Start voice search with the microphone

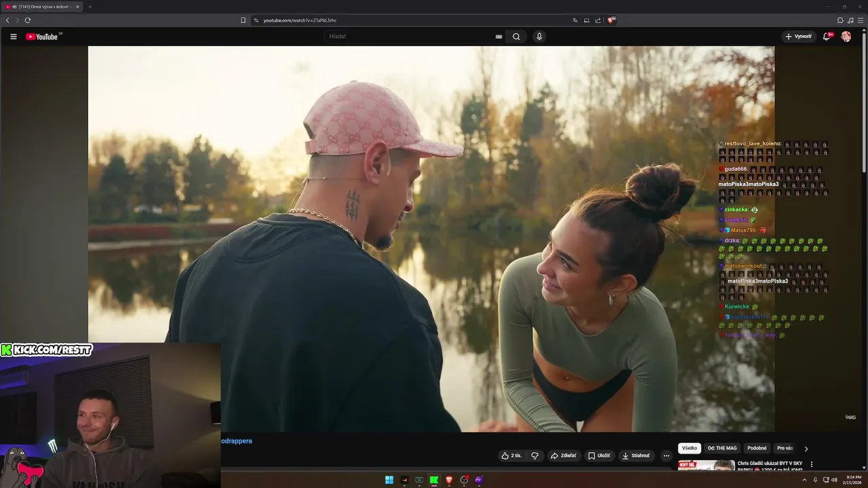(539, 37)
